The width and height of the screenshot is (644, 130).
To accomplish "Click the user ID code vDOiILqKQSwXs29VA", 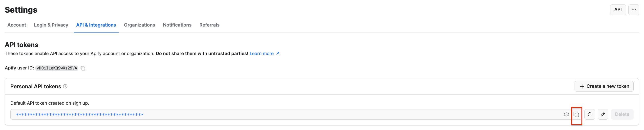I will 57,68.
